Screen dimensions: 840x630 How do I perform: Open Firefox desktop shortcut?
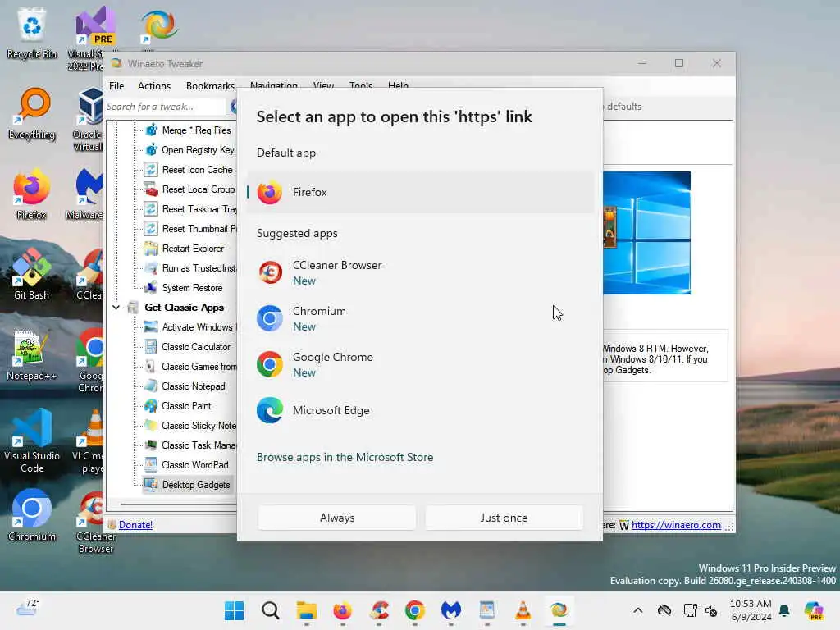coord(32,194)
